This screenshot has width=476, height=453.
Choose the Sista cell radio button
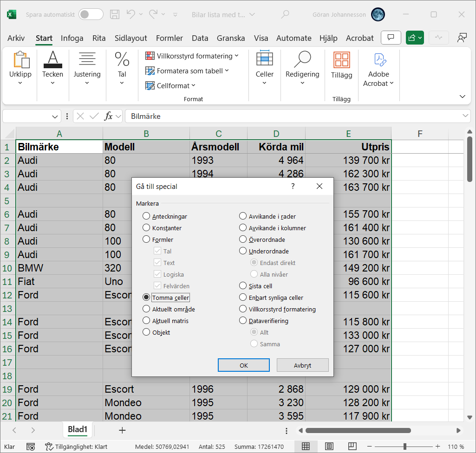pos(243,286)
